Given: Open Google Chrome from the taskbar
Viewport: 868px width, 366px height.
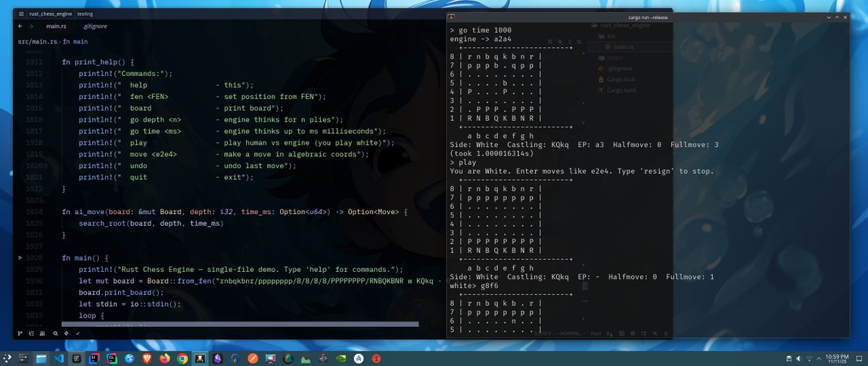Looking at the screenshot, I should tap(182, 358).
